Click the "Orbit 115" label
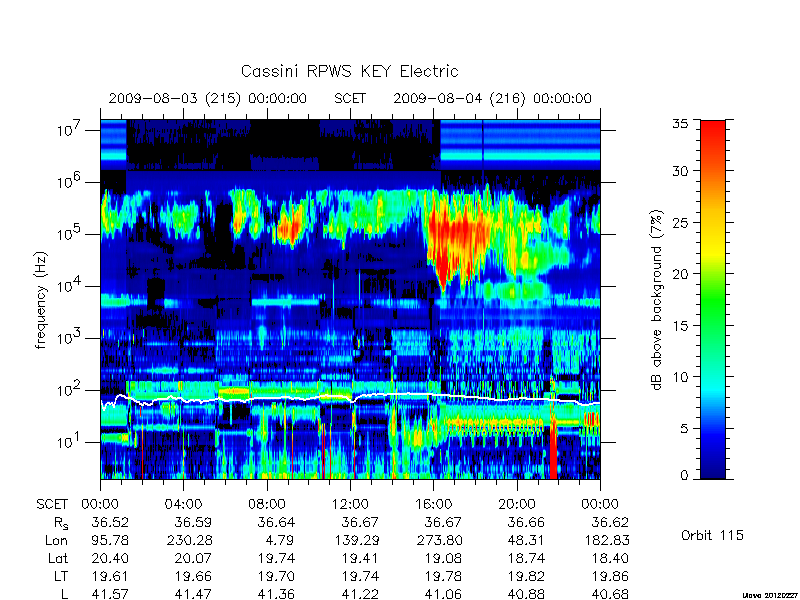 pyautogui.click(x=712, y=535)
